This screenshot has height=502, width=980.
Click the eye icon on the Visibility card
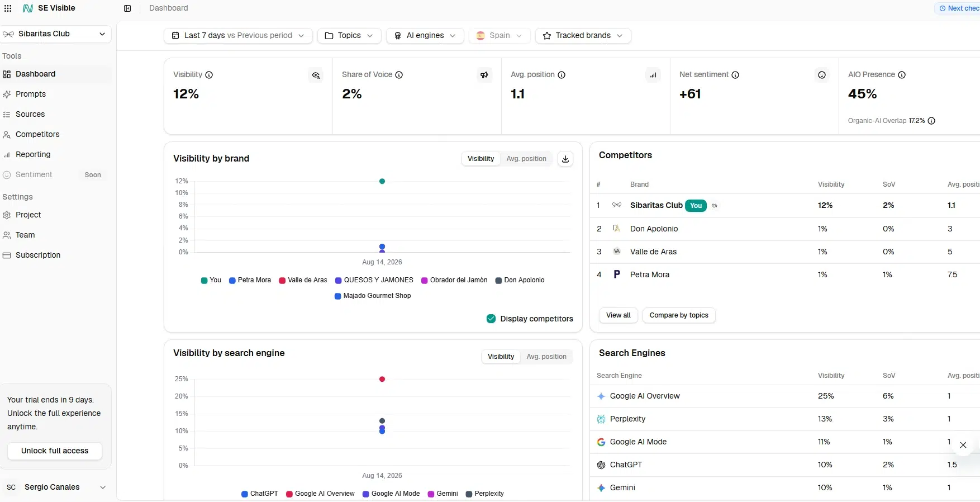point(316,75)
